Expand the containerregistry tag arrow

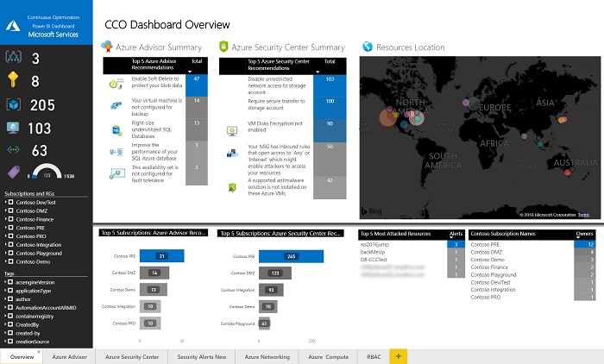(6, 317)
